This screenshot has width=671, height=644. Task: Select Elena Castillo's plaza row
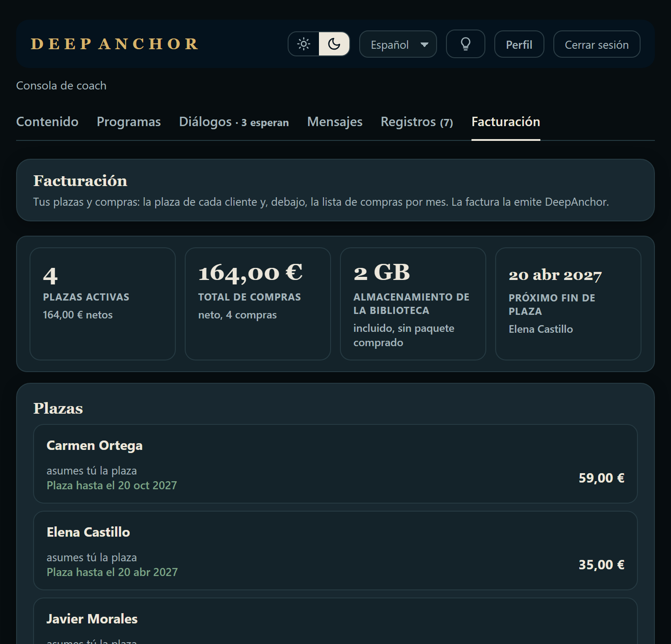click(x=335, y=551)
